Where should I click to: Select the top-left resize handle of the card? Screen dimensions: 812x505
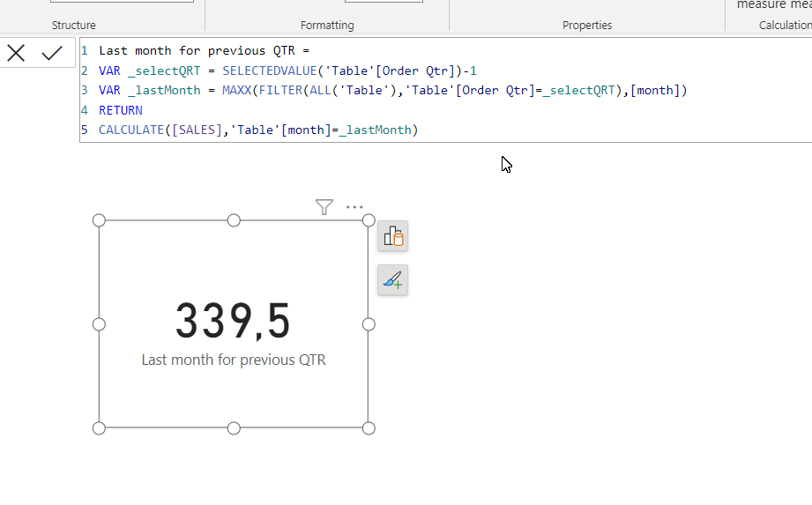coord(99,220)
